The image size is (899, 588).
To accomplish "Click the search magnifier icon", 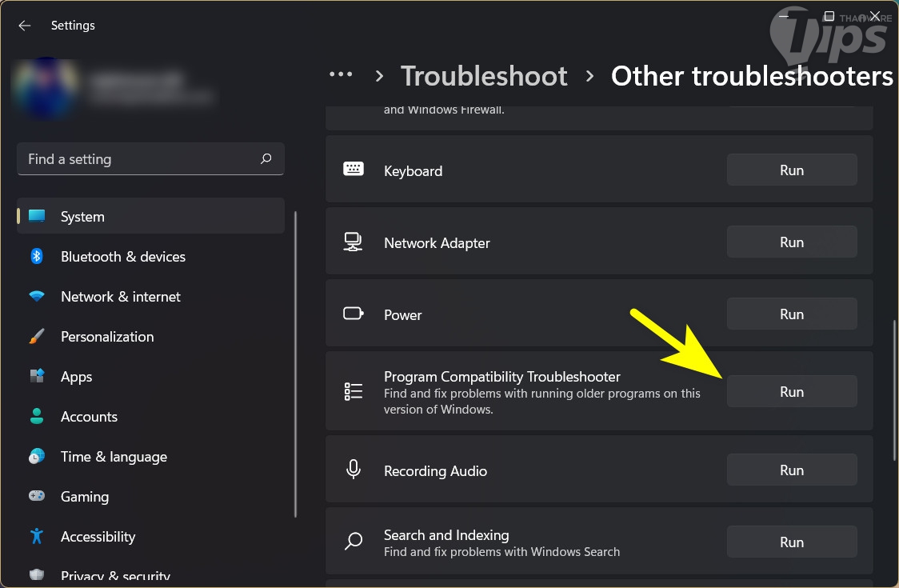I will tap(266, 159).
